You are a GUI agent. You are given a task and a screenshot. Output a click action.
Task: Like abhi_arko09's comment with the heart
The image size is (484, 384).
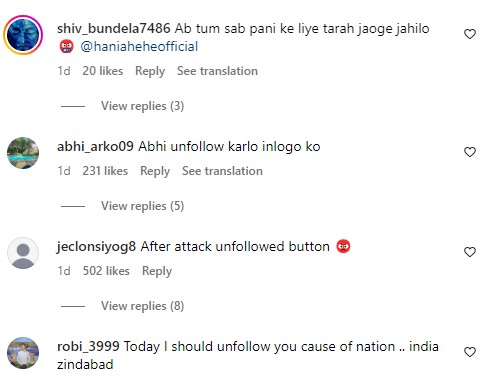click(470, 152)
